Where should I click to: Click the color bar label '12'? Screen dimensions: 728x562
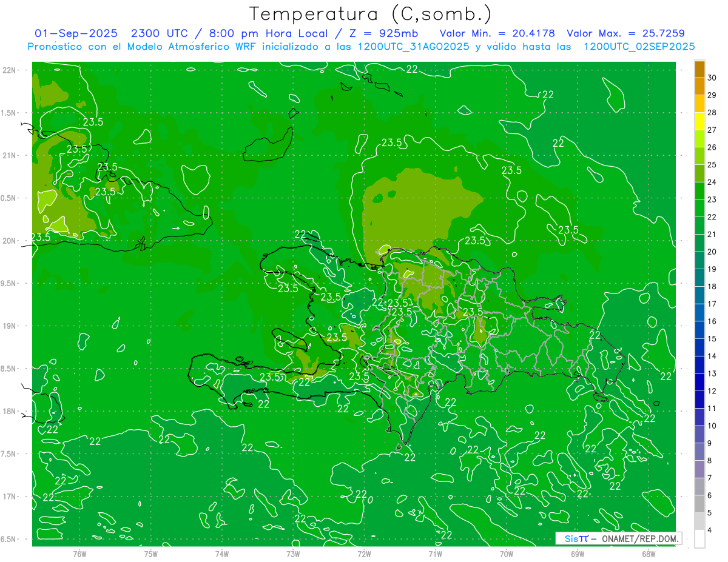coord(712,391)
